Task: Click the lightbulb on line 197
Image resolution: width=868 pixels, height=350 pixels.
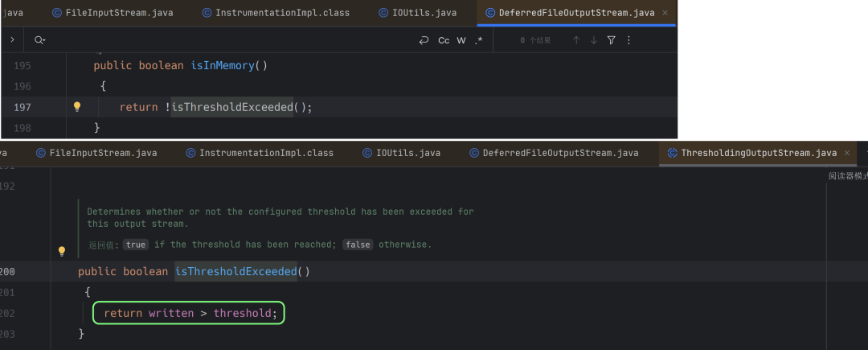Action: coord(77,106)
